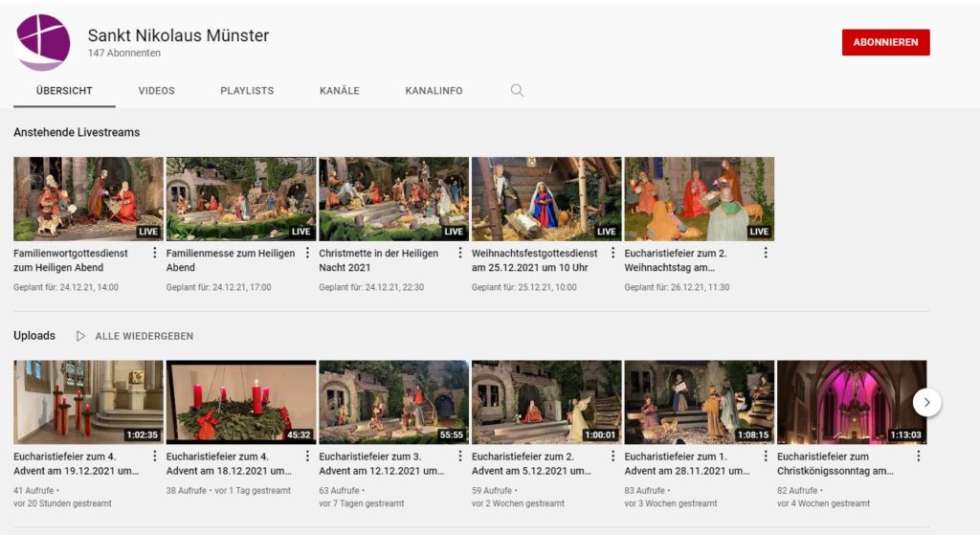Open title Eucharistiefeier zum 3. Advent am 12.12.2021
Screen dimensions: 980x535
381,464
